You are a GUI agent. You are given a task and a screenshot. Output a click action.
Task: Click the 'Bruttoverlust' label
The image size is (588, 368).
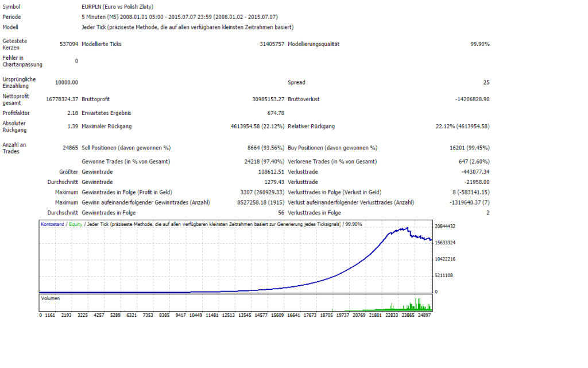pyautogui.click(x=303, y=99)
